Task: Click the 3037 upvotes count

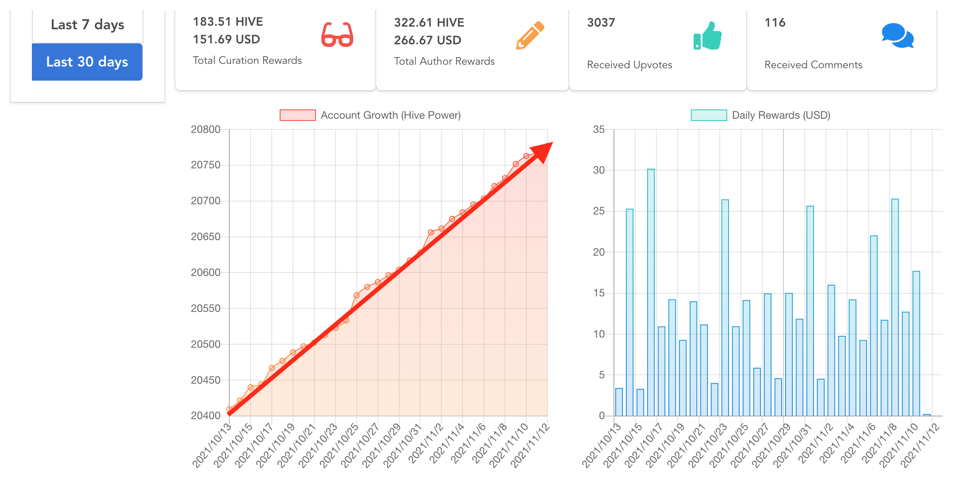Action: [x=601, y=23]
